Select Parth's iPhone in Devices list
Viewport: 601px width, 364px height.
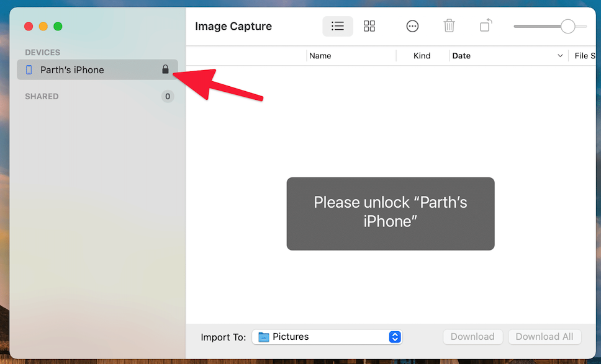72,70
